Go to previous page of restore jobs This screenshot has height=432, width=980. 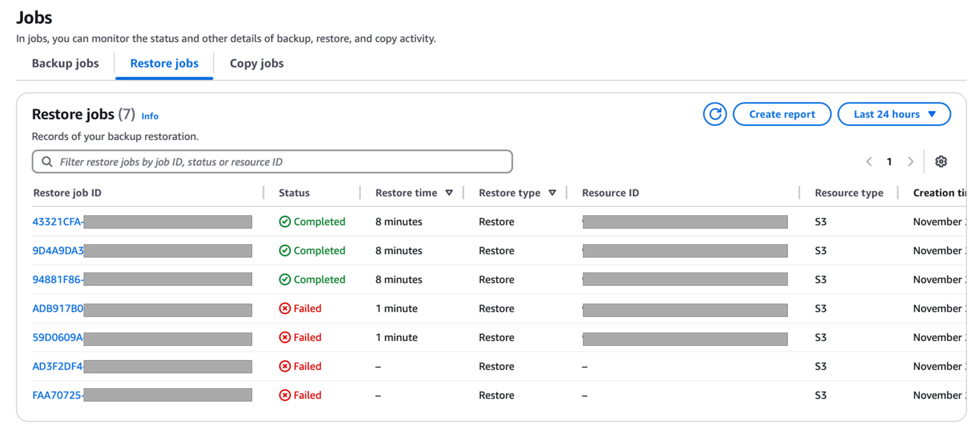coord(869,161)
